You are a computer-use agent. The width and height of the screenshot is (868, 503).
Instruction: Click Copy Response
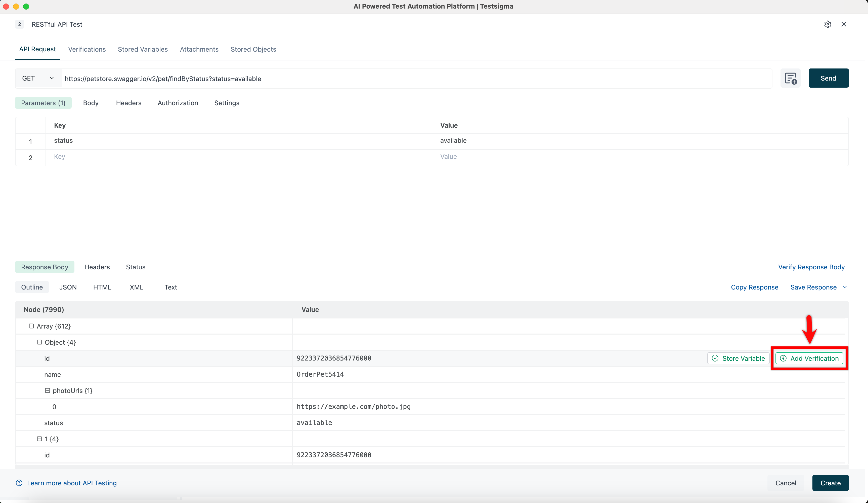tap(754, 287)
